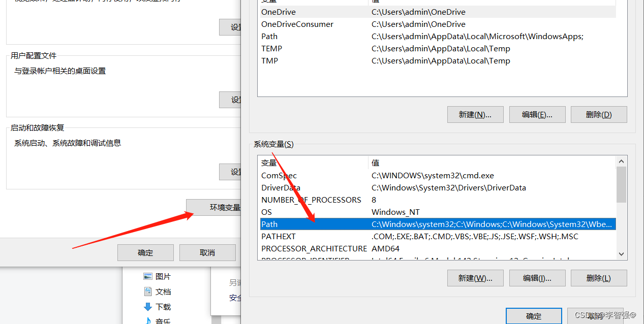Click 取消 in system properties window

(x=207, y=252)
